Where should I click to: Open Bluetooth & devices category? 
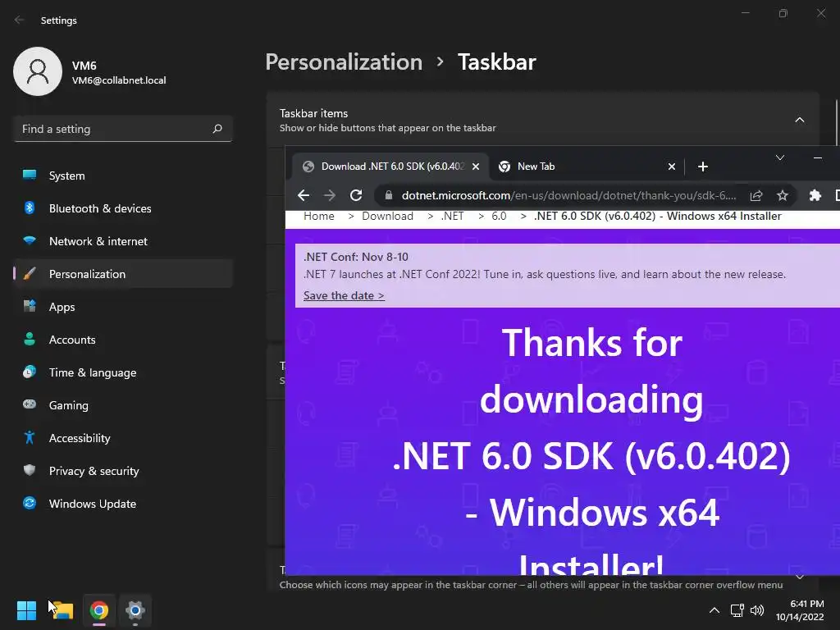tap(123, 208)
